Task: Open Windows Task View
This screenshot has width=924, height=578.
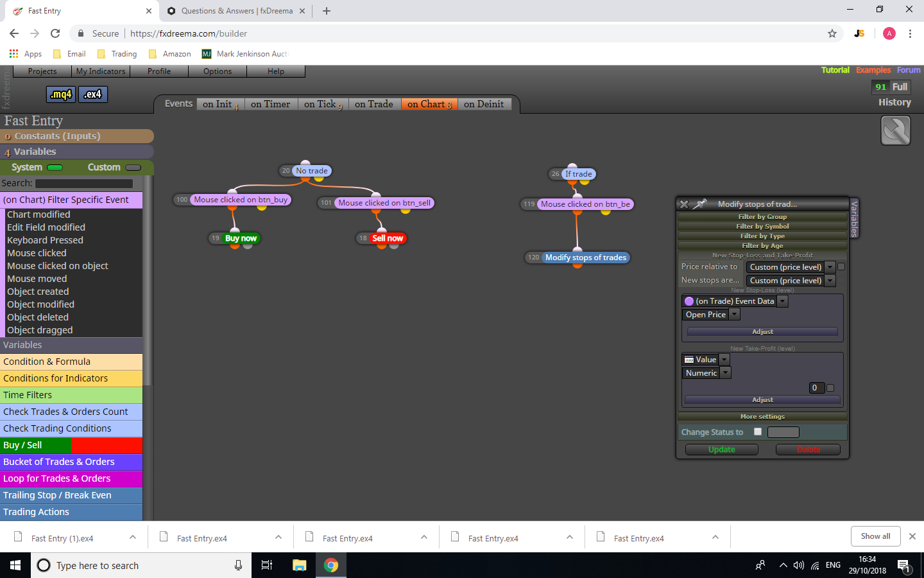Action: [267, 565]
